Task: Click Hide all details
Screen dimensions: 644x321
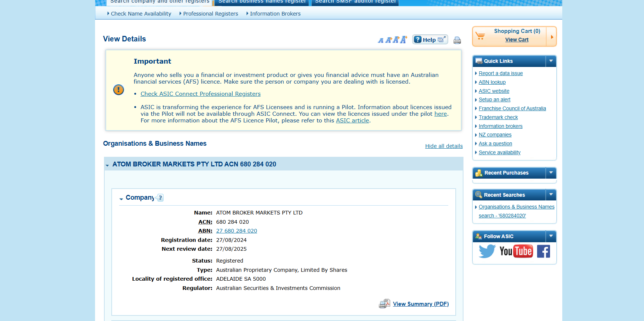Action: point(444,146)
